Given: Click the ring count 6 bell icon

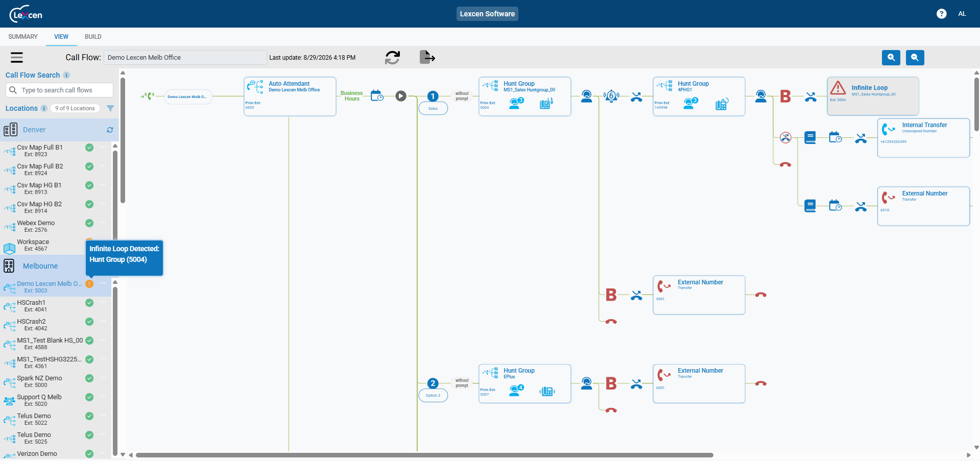Looking at the screenshot, I should (611, 96).
